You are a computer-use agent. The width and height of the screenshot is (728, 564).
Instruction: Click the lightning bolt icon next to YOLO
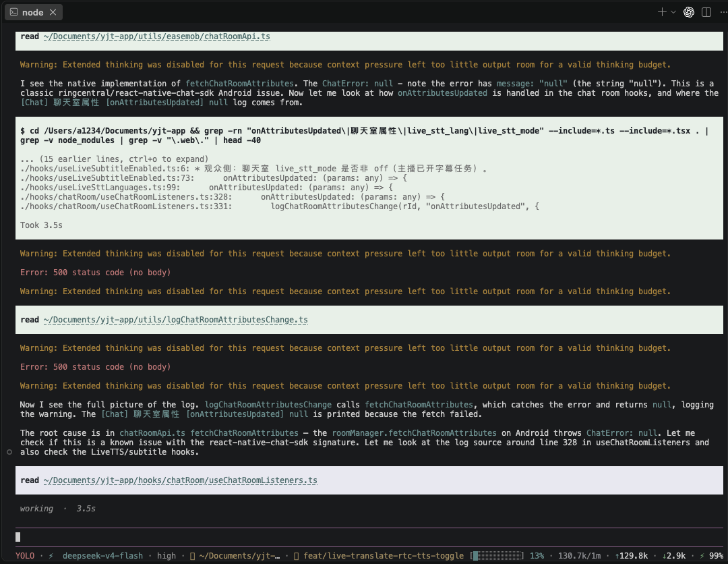(51, 556)
